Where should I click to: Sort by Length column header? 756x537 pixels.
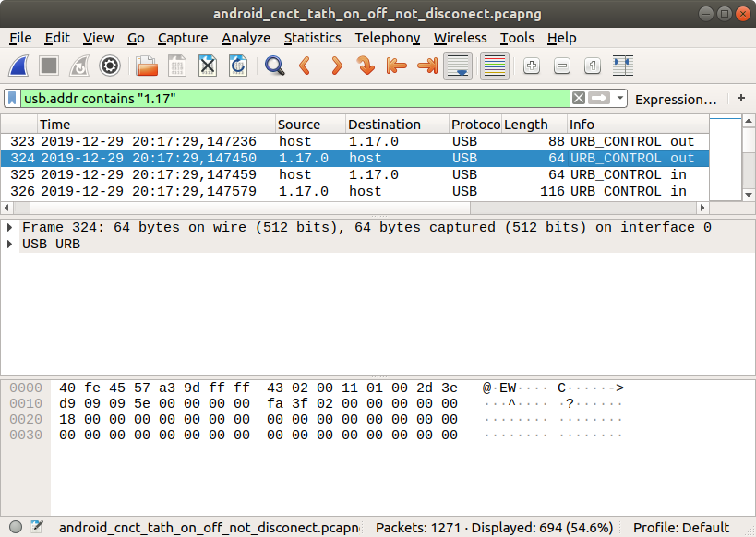(534, 125)
